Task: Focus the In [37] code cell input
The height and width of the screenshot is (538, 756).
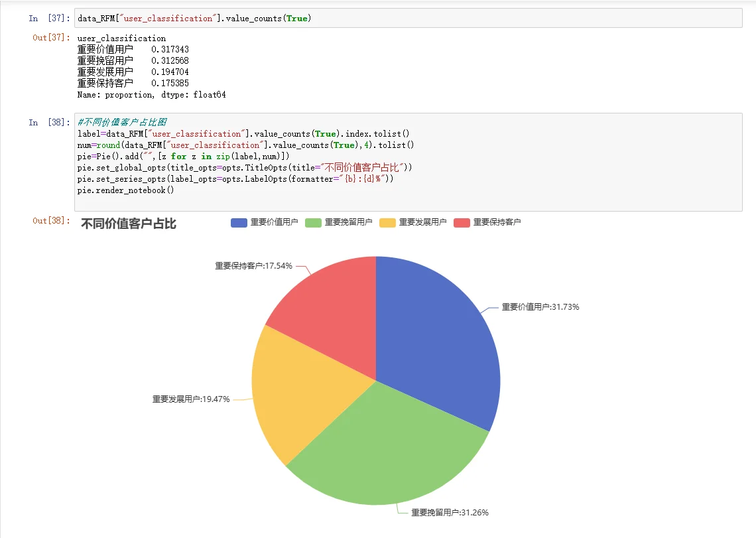Action: point(408,19)
